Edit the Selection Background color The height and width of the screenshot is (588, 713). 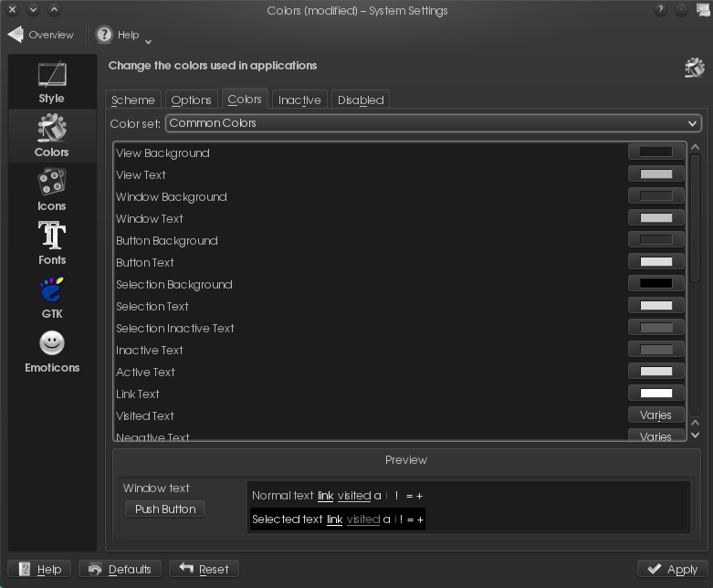click(x=656, y=283)
